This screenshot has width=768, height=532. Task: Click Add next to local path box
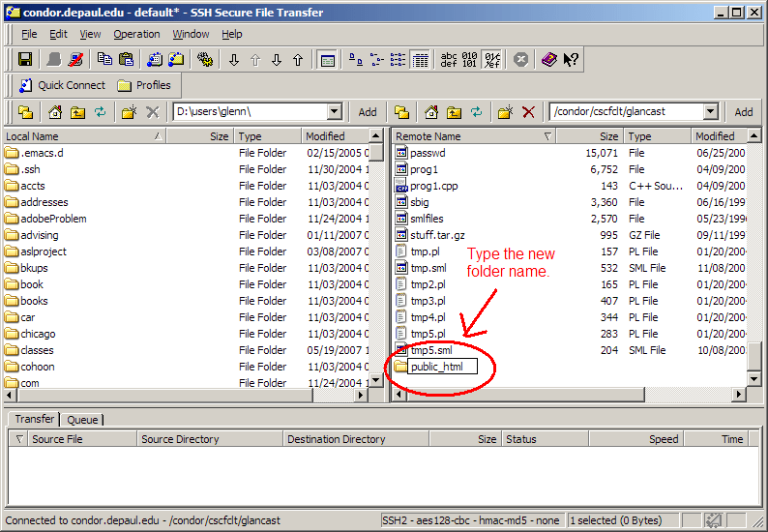368,112
